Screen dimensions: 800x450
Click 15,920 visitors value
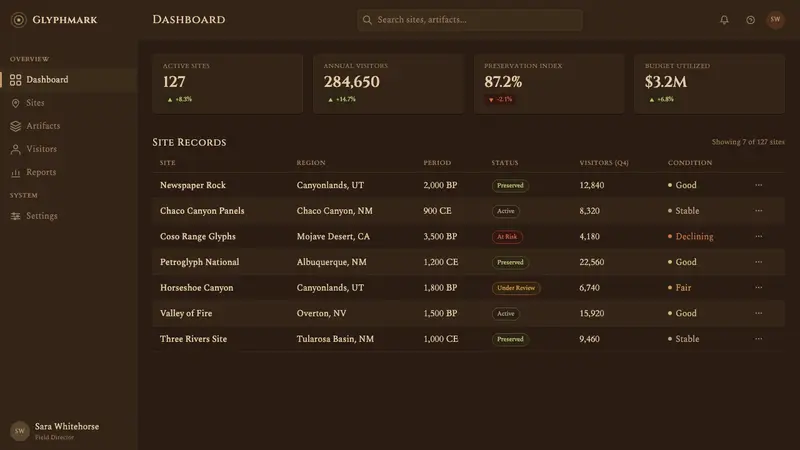tap(592, 313)
